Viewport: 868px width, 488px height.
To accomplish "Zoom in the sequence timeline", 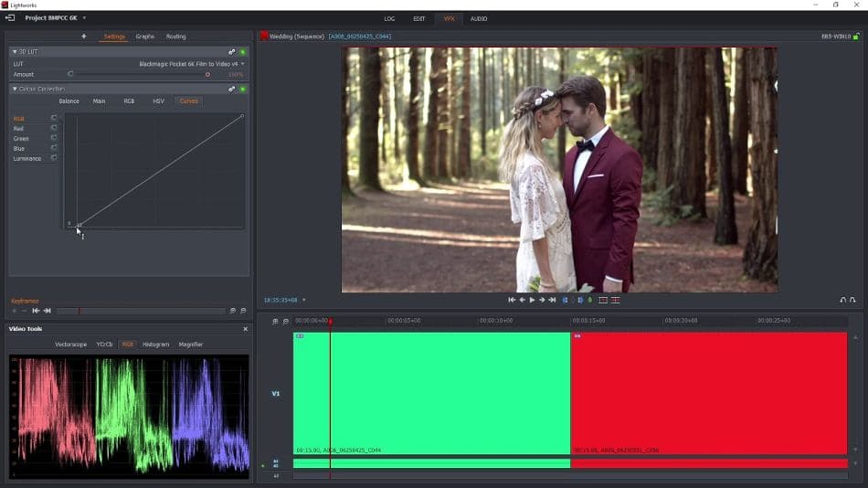I will (x=275, y=322).
